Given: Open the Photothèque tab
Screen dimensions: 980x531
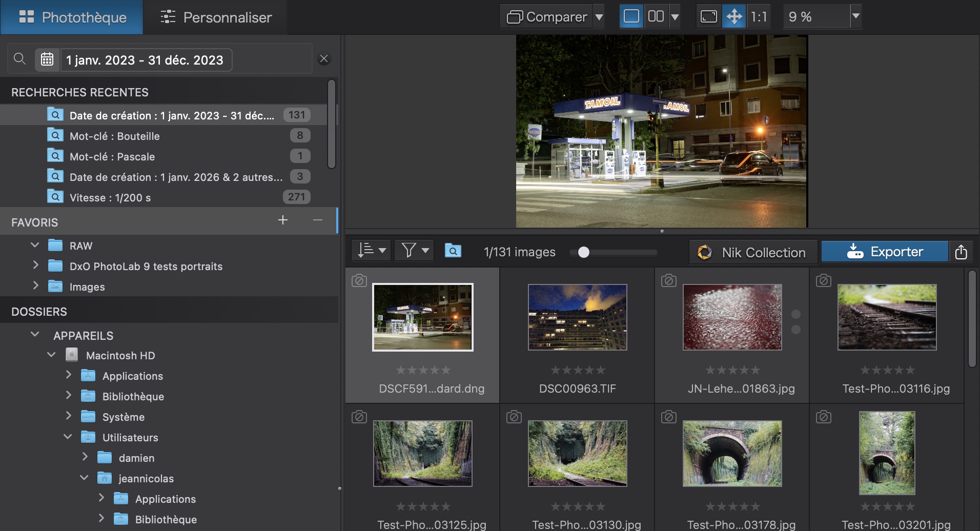Looking at the screenshot, I should [72, 17].
